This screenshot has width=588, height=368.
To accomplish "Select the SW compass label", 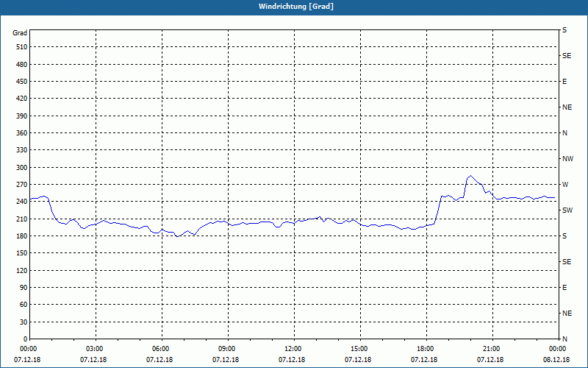I will click(567, 210).
